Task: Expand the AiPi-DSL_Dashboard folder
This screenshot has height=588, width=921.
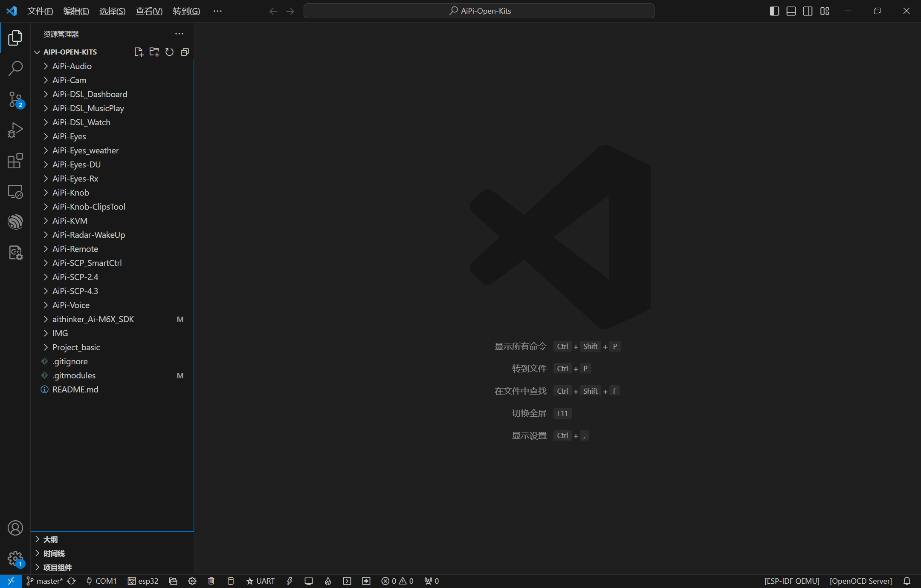Action: click(x=113, y=94)
